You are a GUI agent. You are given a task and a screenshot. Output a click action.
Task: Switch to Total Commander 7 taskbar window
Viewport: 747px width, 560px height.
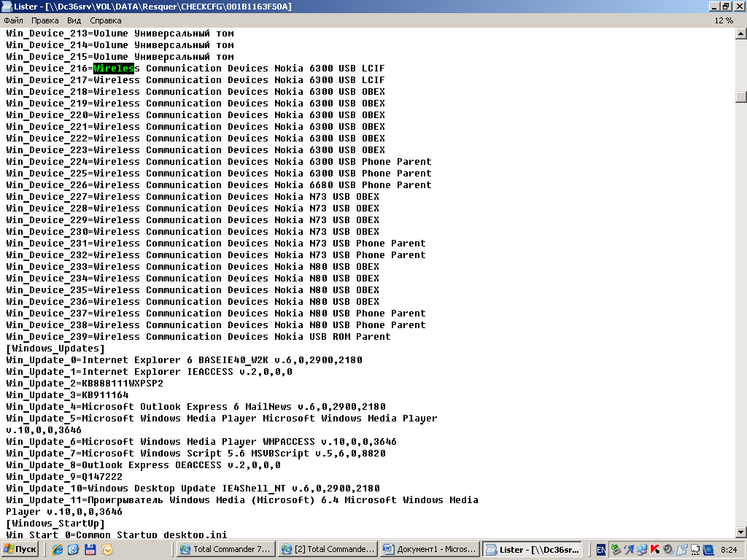pos(225,549)
